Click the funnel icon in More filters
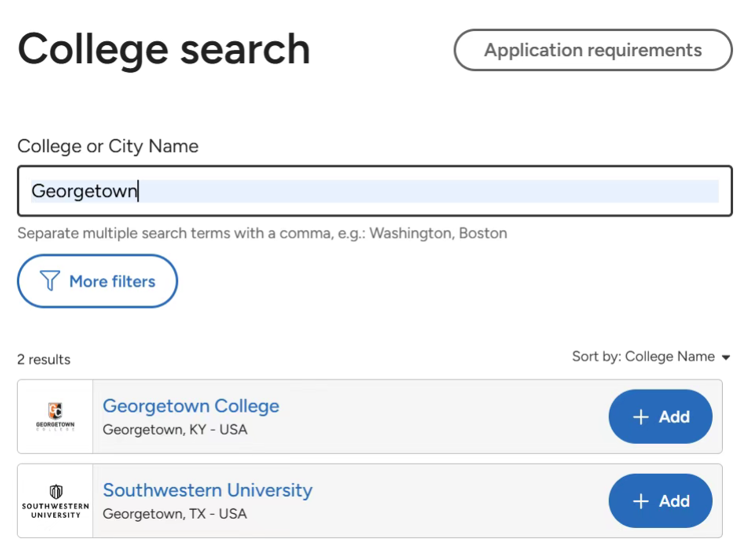Image resolution: width=735 pixels, height=539 pixels. 50,281
